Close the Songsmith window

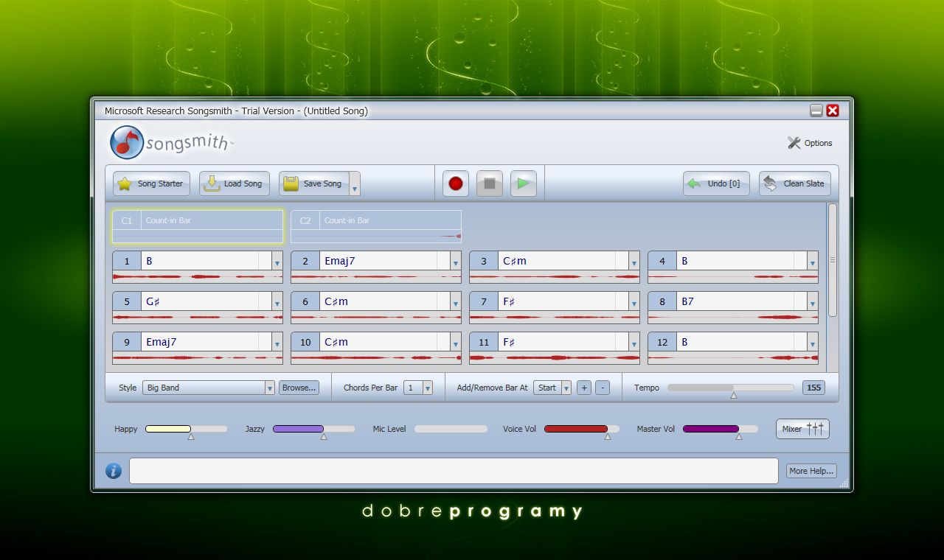[x=833, y=111]
